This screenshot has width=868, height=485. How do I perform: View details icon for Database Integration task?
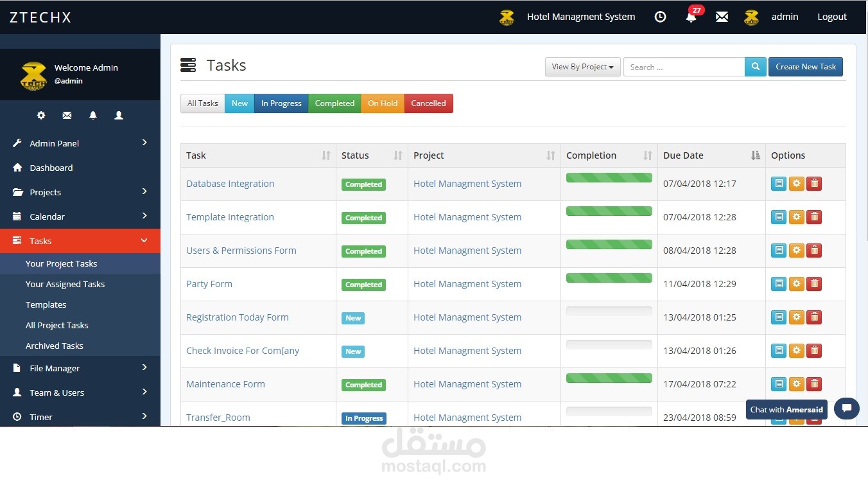[x=779, y=183]
